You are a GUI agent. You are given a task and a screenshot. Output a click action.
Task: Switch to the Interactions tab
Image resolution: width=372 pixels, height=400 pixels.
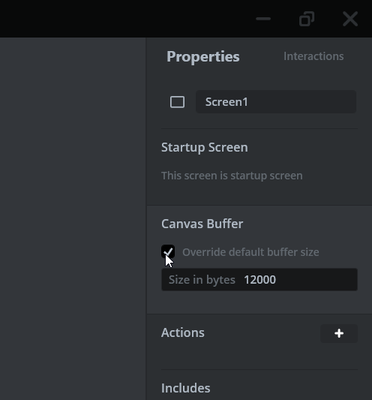point(313,56)
